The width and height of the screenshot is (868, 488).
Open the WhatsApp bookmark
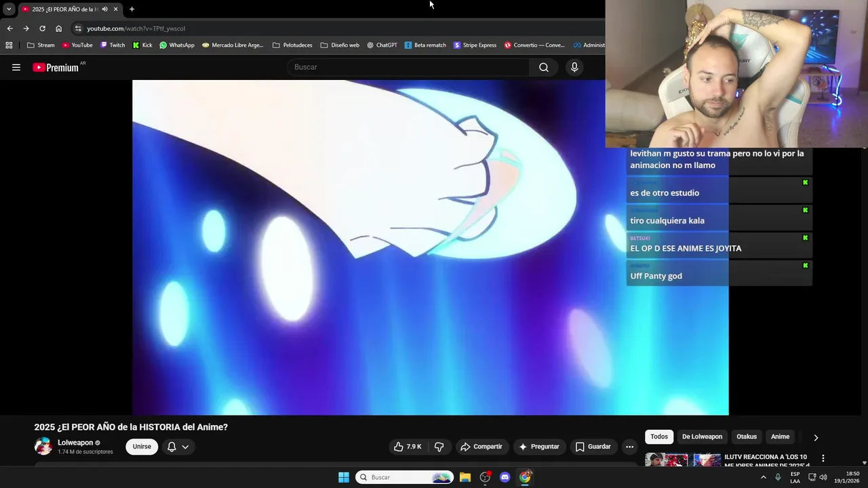[x=177, y=45]
